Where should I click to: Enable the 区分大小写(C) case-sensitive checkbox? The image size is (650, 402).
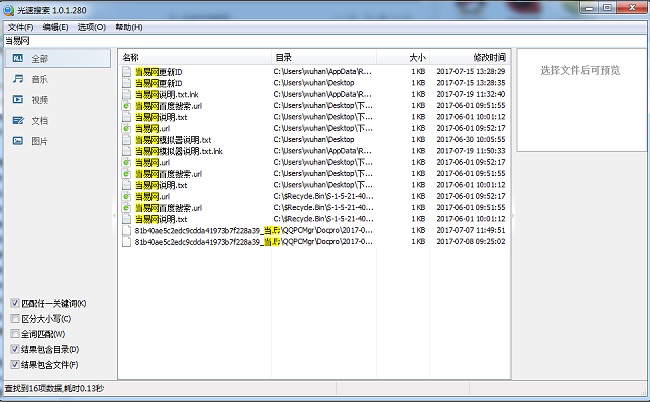point(13,319)
